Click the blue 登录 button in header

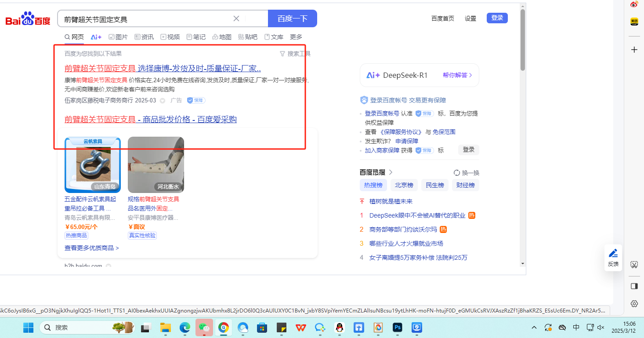[x=497, y=18]
